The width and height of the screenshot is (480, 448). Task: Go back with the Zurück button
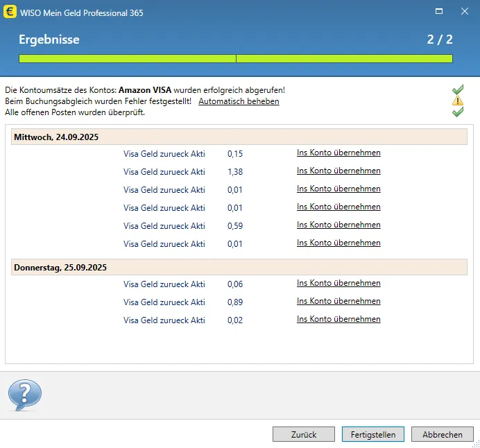[304, 434]
